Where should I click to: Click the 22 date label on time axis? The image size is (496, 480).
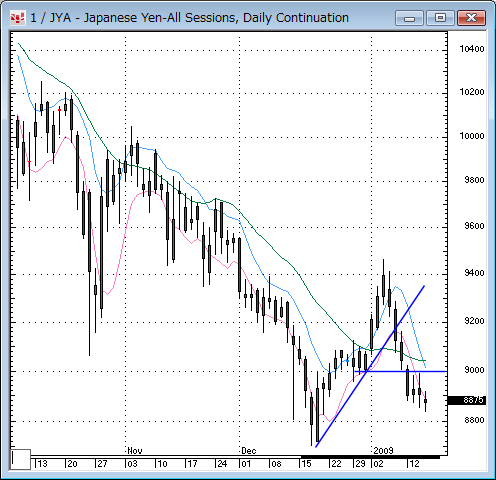click(x=336, y=464)
